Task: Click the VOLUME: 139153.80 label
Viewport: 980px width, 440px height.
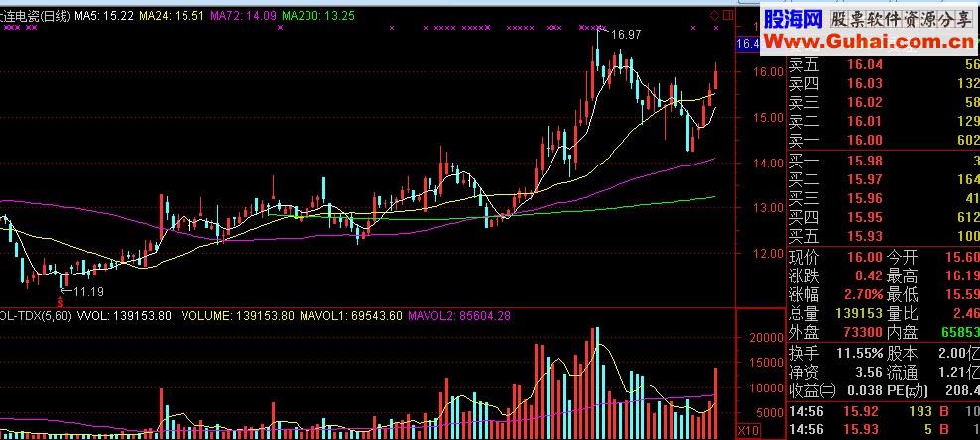Action: pos(237,316)
